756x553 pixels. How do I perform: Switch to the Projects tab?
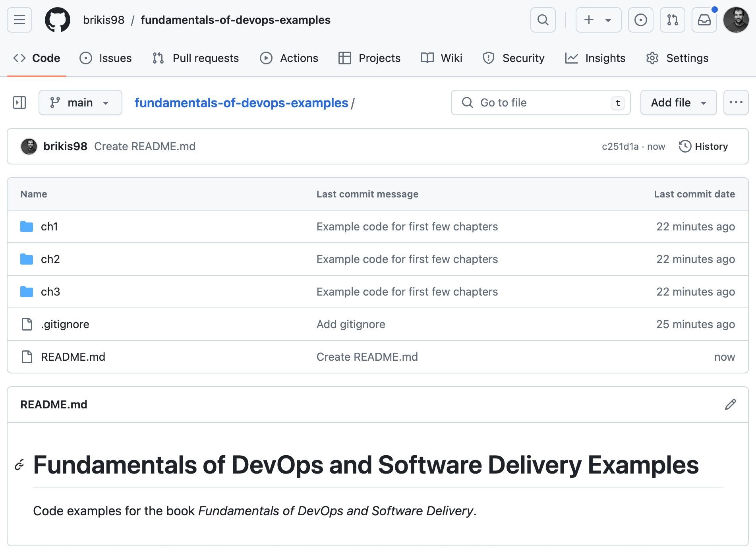(x=369, y=58)
